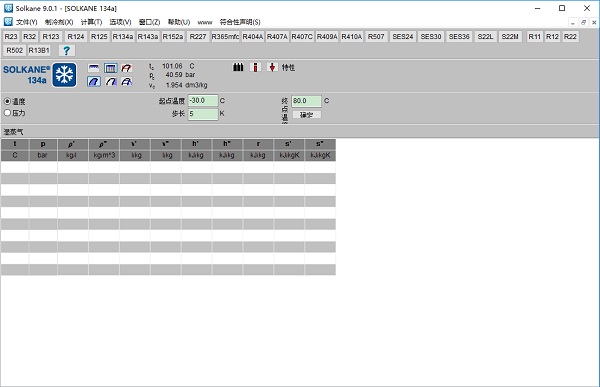This screenshot has width=600, height=387.
Task: Choose refrigerant R32
Action: click(29, 37)
